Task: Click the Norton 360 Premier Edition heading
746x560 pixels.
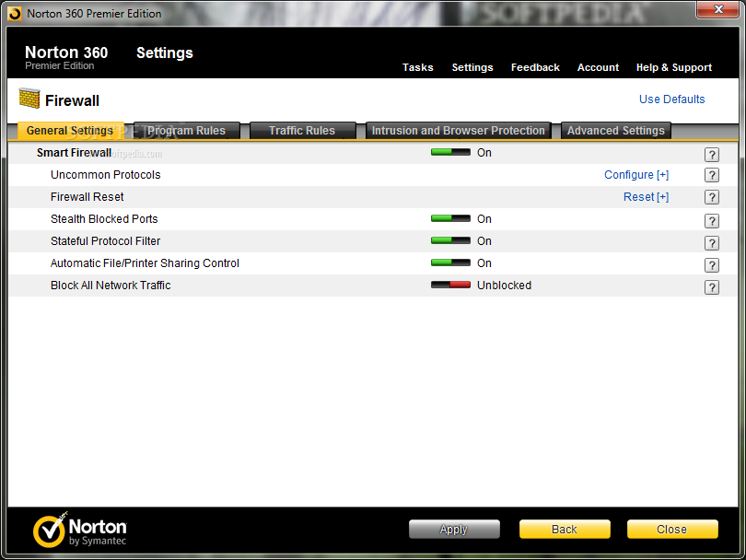Action: pos(66,57)
